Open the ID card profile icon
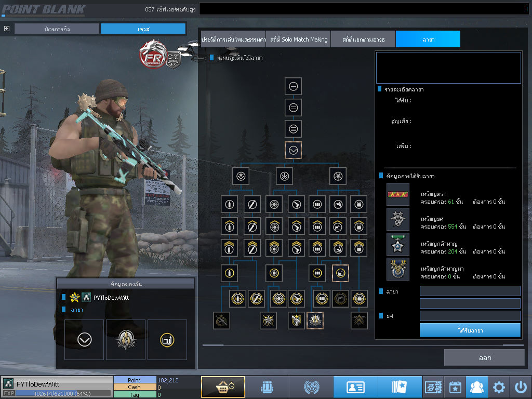The width and height of the screenshot is (532, 399). [355, 387]
